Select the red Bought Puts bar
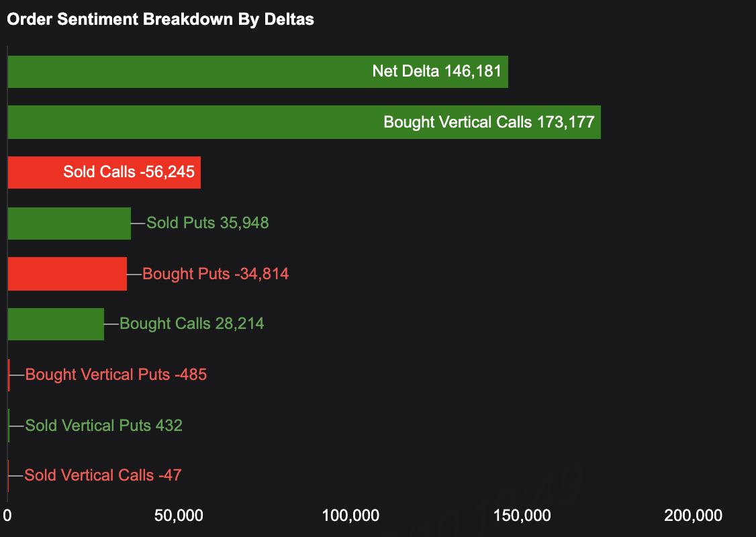Screen dimensions: 756x537 coord(67,274)
